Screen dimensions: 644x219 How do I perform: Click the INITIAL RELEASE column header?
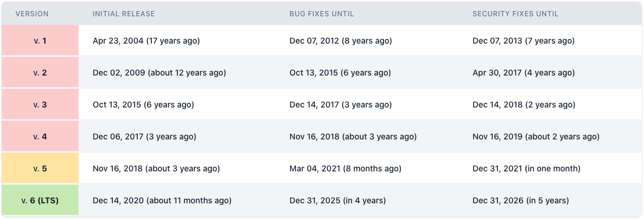[124, 14]
